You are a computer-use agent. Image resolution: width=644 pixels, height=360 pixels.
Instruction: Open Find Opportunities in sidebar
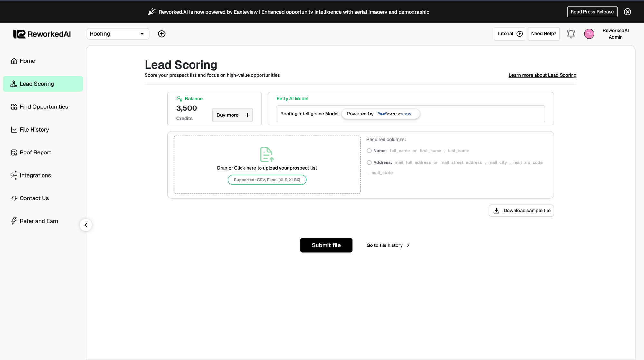pos(43,107)
